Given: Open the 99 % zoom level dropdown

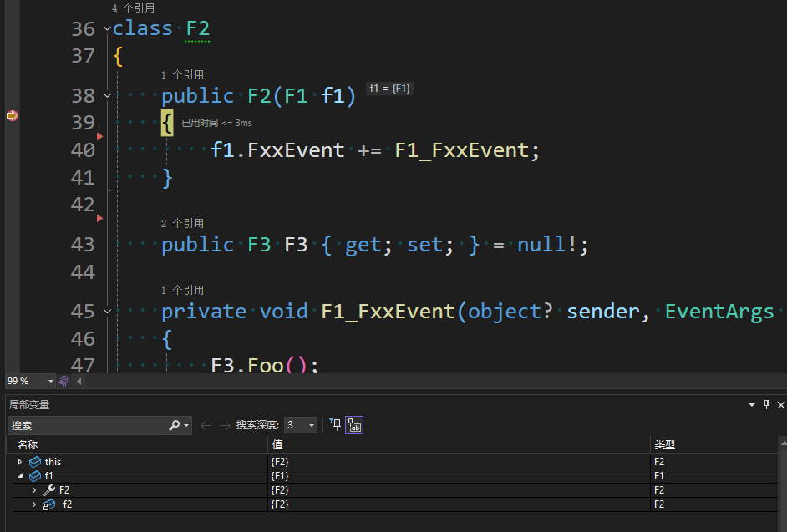Looking at the screenshot, I should click(x=50, y=382).
